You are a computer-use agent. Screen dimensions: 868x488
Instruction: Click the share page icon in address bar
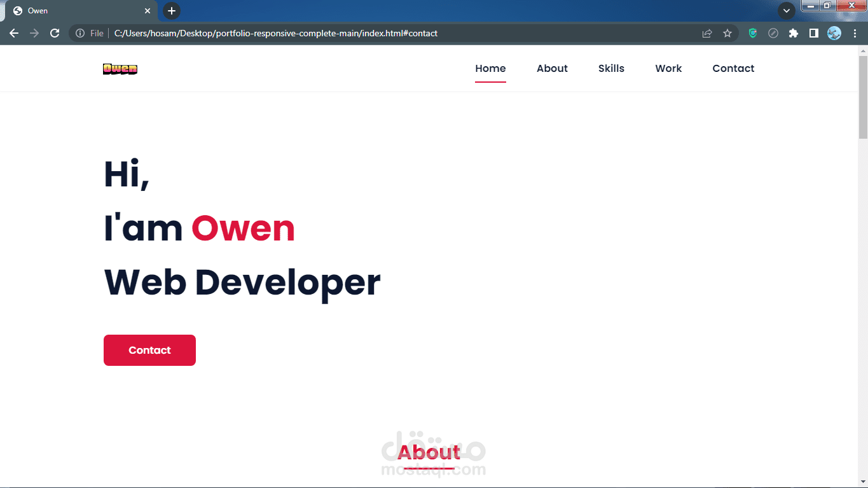pyautogui.click(x=707, y=33)
